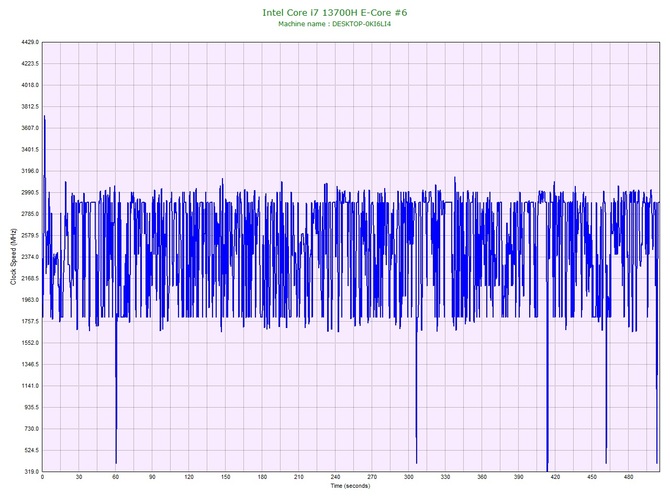Click the 240 seconds x-axis tick label
Image resolution: width=670 pixels, height=503 pixels.
[x=335, y=477]
